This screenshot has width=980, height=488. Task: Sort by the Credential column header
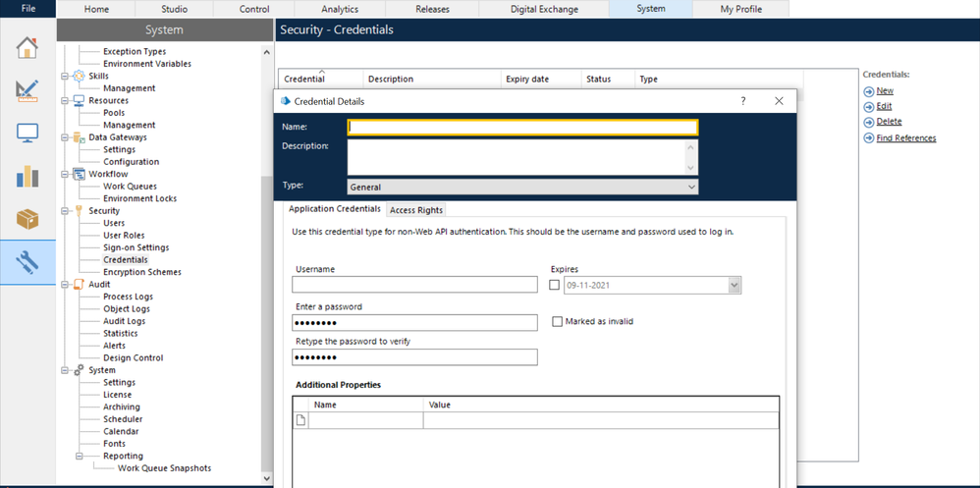click(321, 79)
